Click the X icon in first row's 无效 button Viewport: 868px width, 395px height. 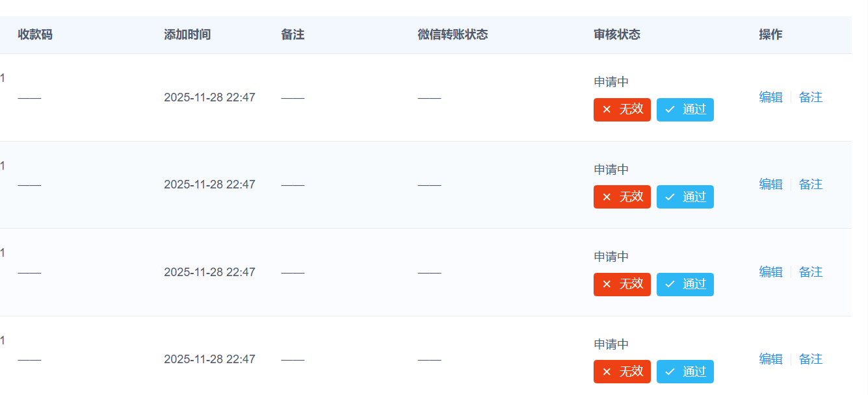click(607, 110)
